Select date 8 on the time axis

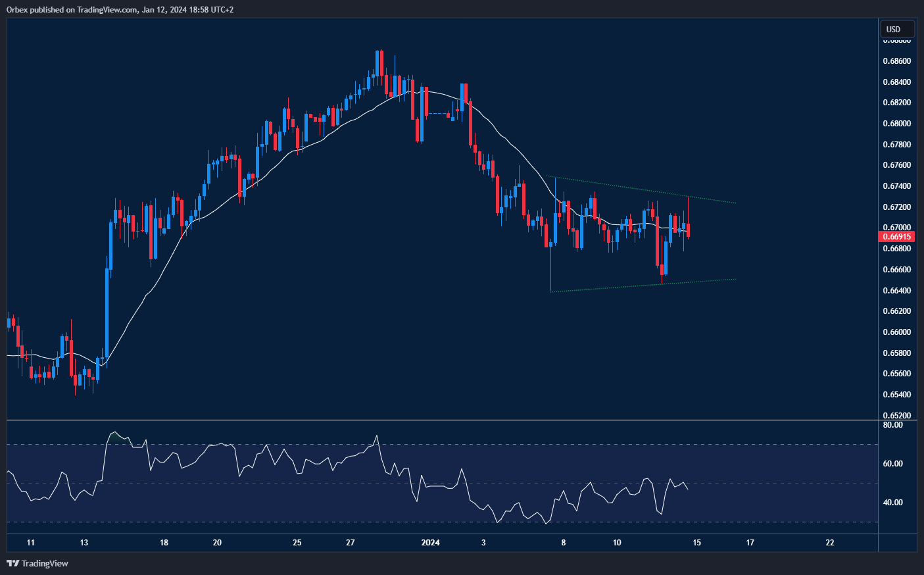(564, 543)
